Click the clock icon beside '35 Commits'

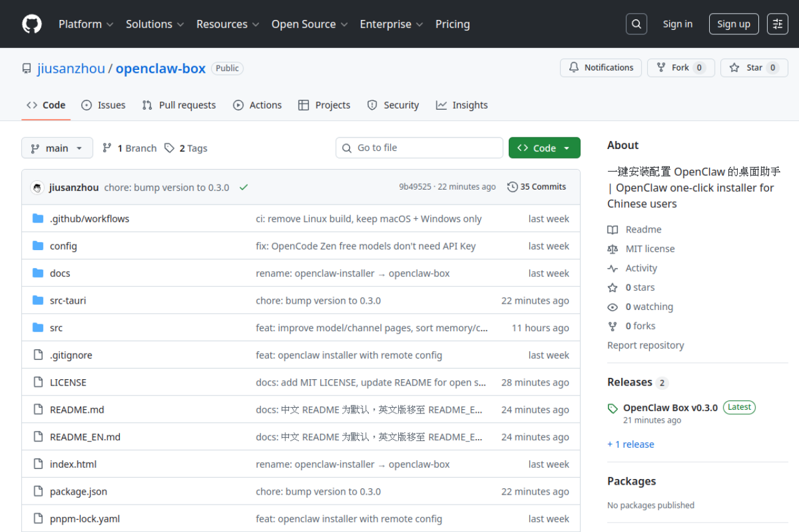point(512,186)
